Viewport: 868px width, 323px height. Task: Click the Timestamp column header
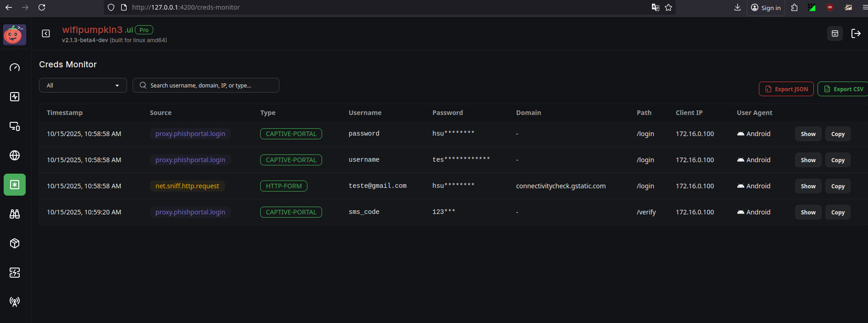[x=65, y=113]
